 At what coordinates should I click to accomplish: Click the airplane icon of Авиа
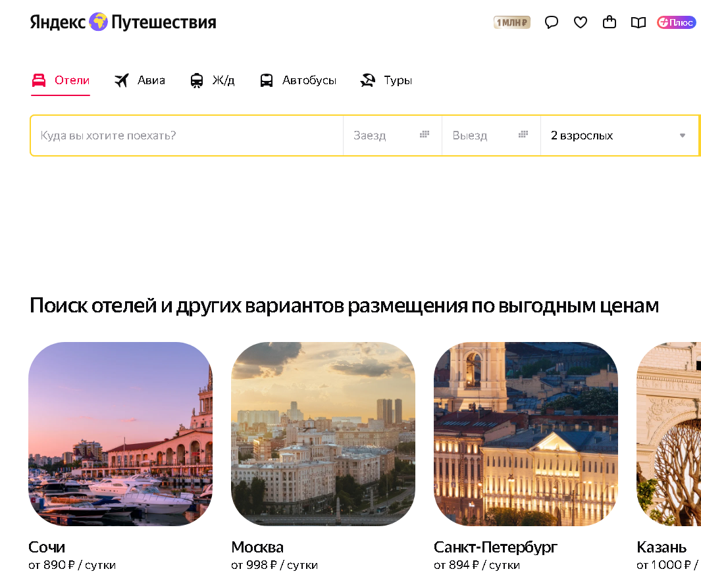122,80
